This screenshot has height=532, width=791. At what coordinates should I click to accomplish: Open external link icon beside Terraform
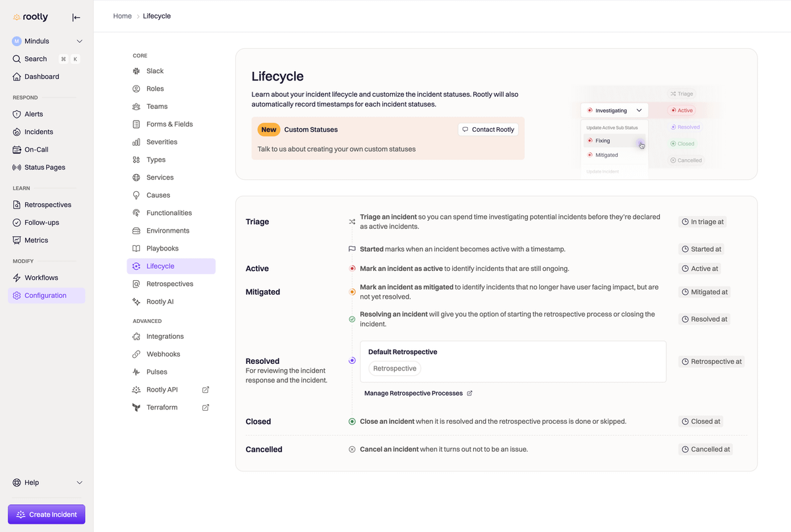tap(206, 407)
